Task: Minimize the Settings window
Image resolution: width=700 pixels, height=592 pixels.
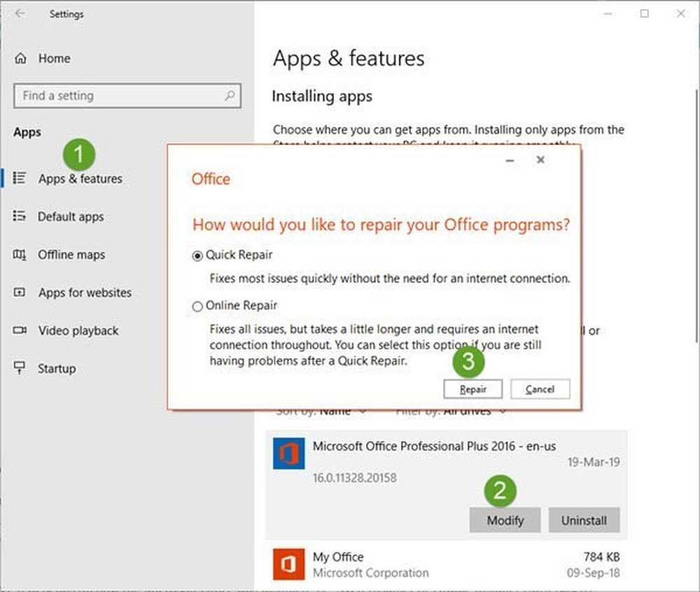Action: pos(608,13)
